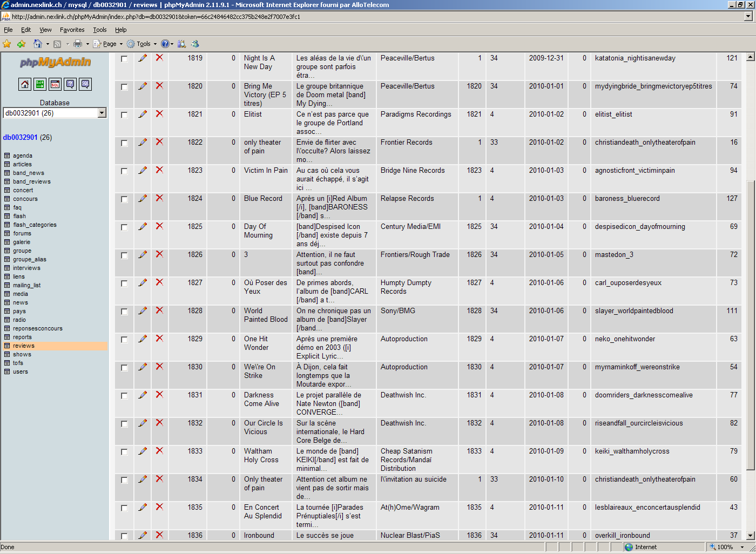Viewport: 756px width, 554px height.
Task: Open the Edit menu
Action: (x=26, y=30)
